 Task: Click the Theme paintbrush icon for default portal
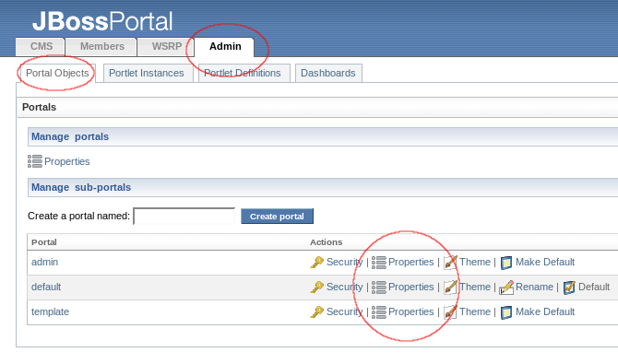click(450, 288)
